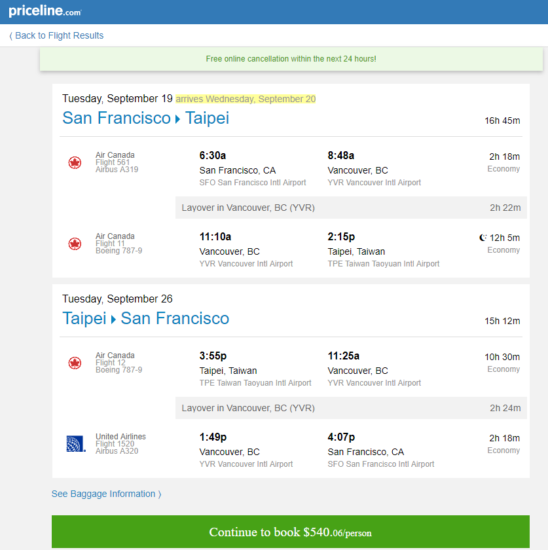
Task: Click the Air Canada logo for Flight 12
Action: pos(75,363)
